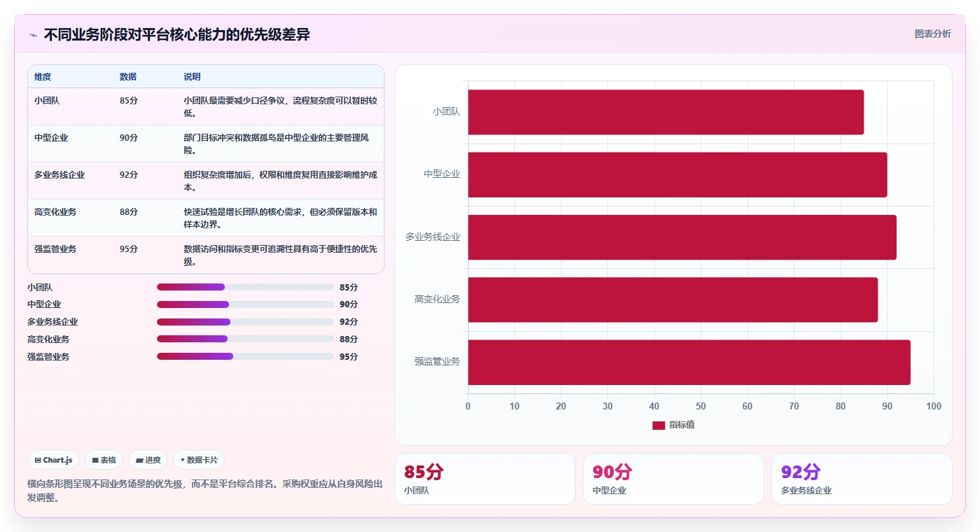Viewport: 980px width, 532px height.
Task: Click the 小团队 bar in the chart
Action: pos(665,112)
